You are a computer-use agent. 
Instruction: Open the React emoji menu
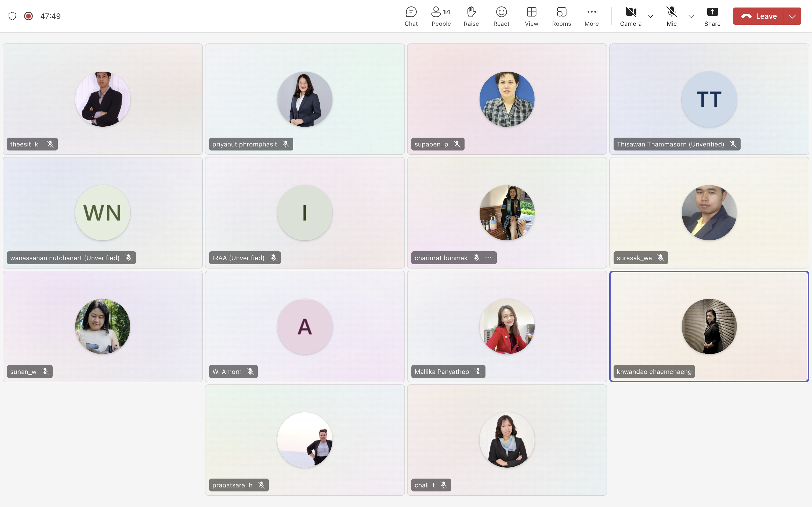501,16
